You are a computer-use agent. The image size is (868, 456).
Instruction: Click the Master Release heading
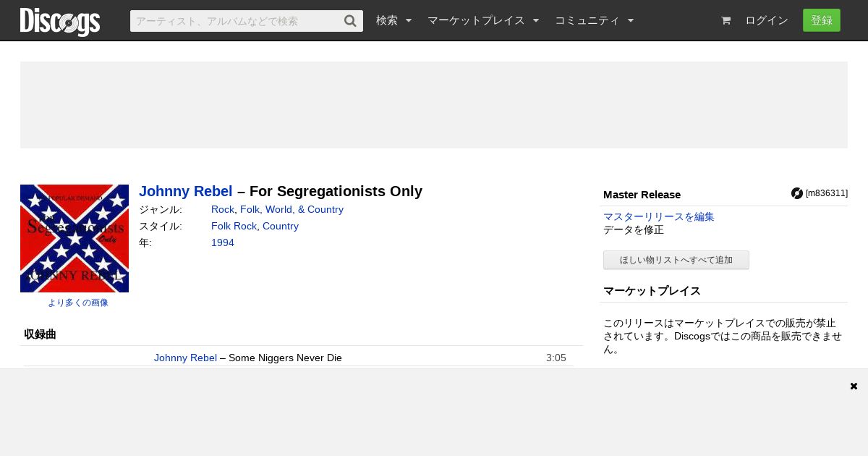(x=642, y=195)
